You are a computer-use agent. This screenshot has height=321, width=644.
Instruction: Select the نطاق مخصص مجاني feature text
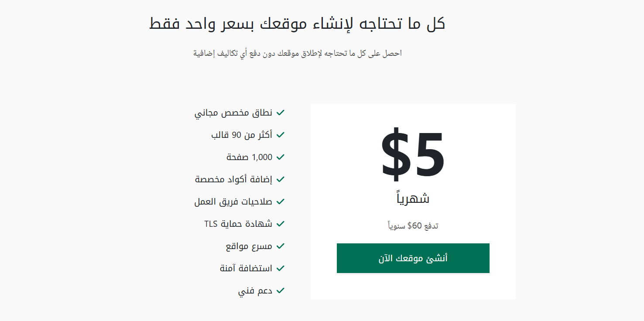coord(233,113)
